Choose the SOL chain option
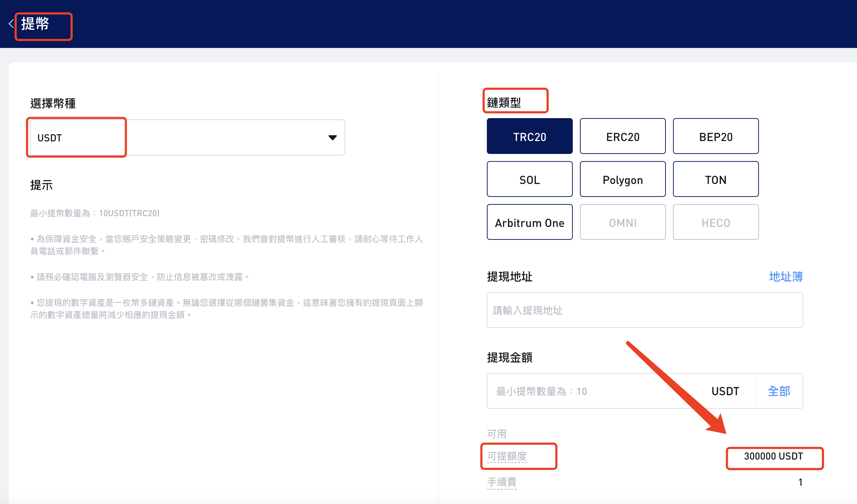The height and width of the screenshot is (504, 857). [x=529, y=179]
